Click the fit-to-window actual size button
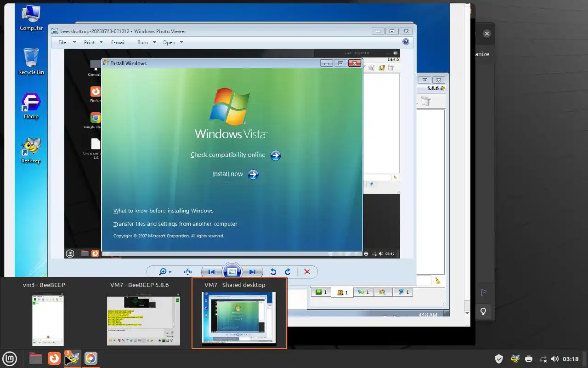This screenshot has width=588, height=368. point(188,272)
